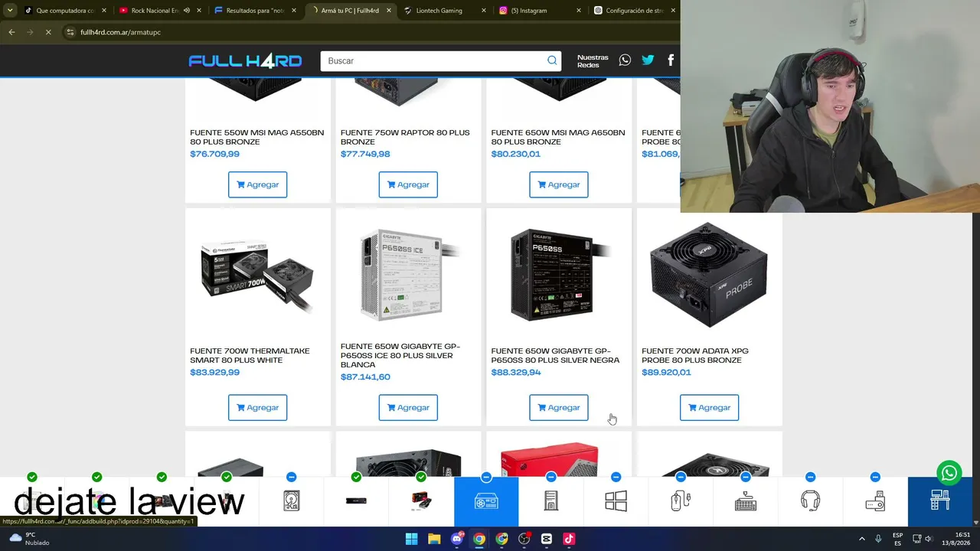Click the ESP language indicator in system tray

[x=897, y=539]
